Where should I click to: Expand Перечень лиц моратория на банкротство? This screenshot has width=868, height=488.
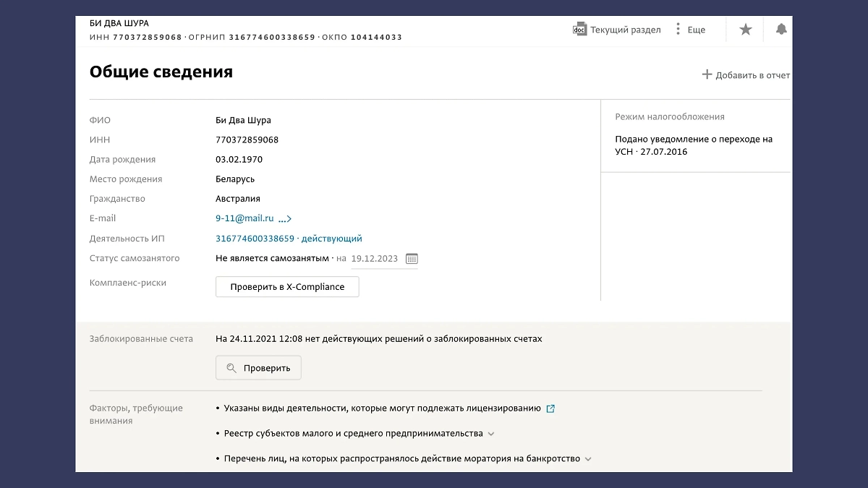[x=588, y=458]
